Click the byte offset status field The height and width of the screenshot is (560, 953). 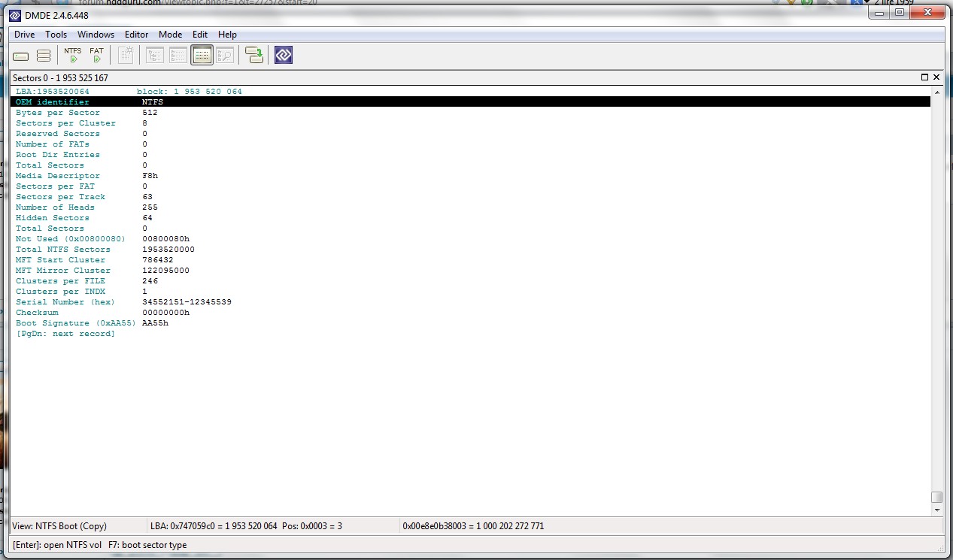474,526
